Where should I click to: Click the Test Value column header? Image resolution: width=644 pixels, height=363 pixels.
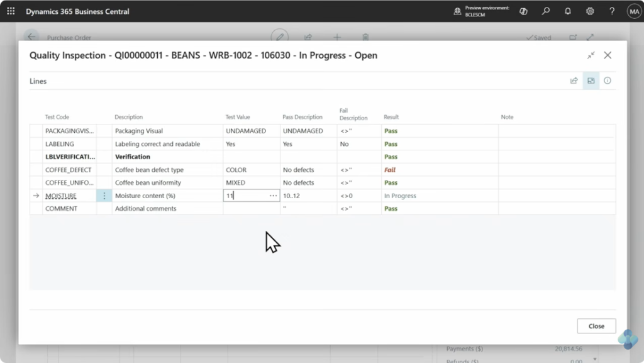click(x=237, y=117)
